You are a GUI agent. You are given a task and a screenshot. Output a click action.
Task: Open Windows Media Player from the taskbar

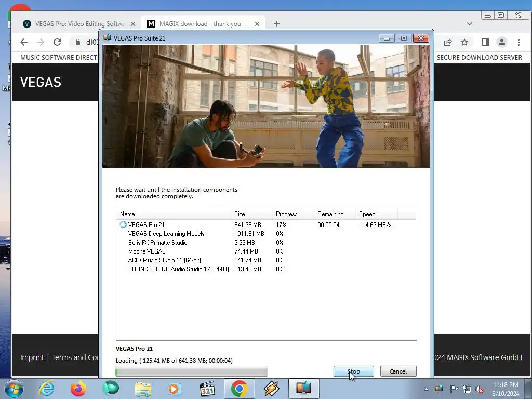(x=175, y=389)
